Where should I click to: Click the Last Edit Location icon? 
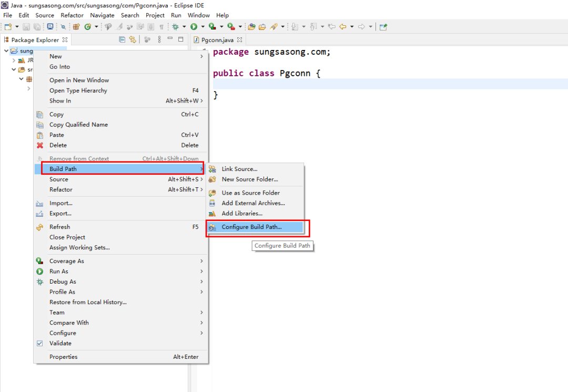click(x=331, y=27)
